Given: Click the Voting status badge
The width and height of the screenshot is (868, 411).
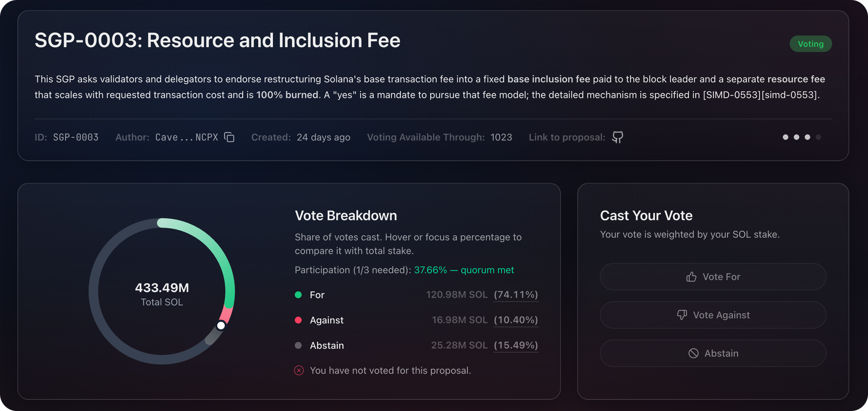Looking at the screenshot, I should click(x=811, y=44).
